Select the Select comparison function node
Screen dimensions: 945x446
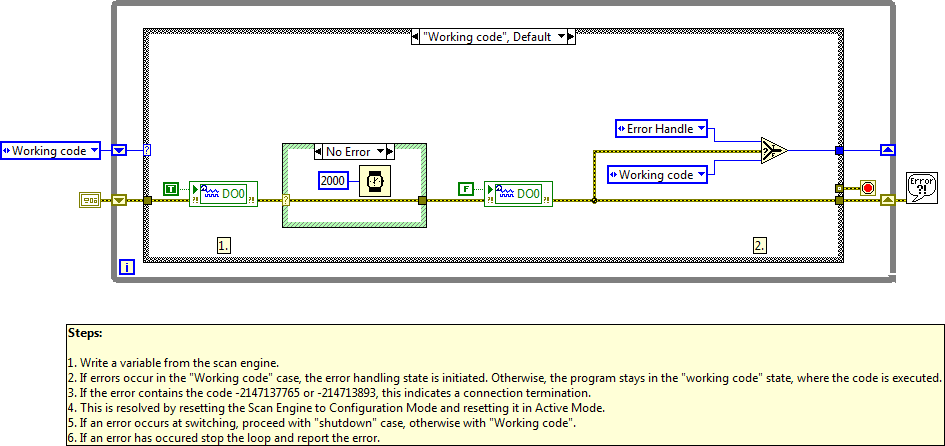click(x=774, y=151)
